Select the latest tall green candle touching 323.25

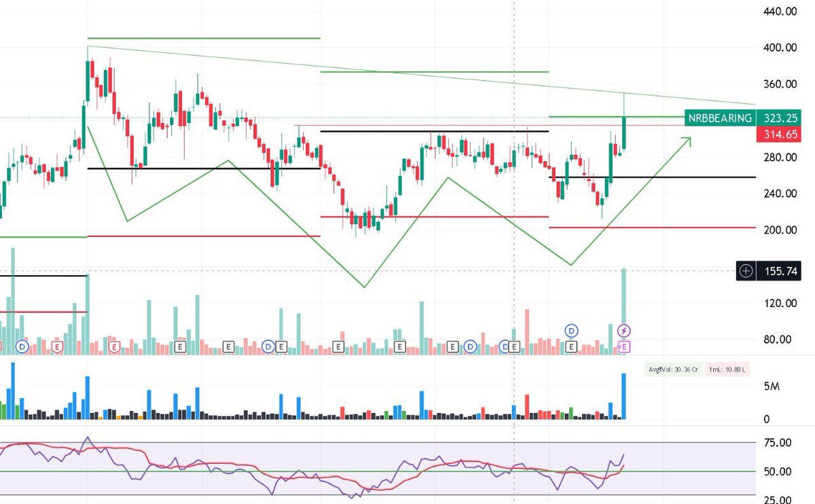[x=624, y=132]
